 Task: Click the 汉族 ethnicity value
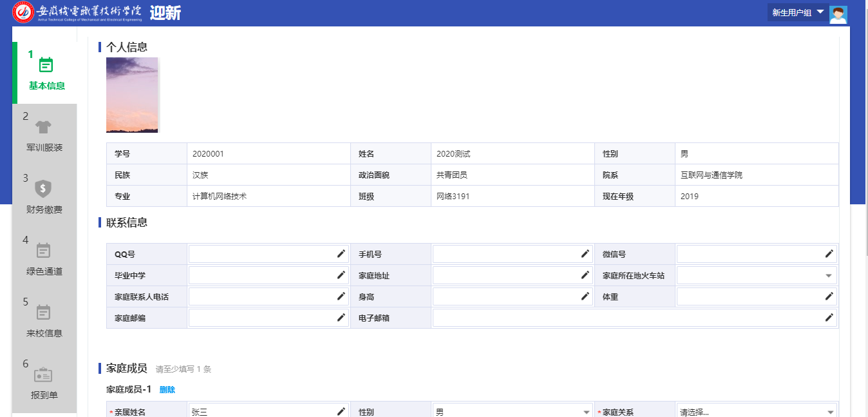tap(200, 175)
